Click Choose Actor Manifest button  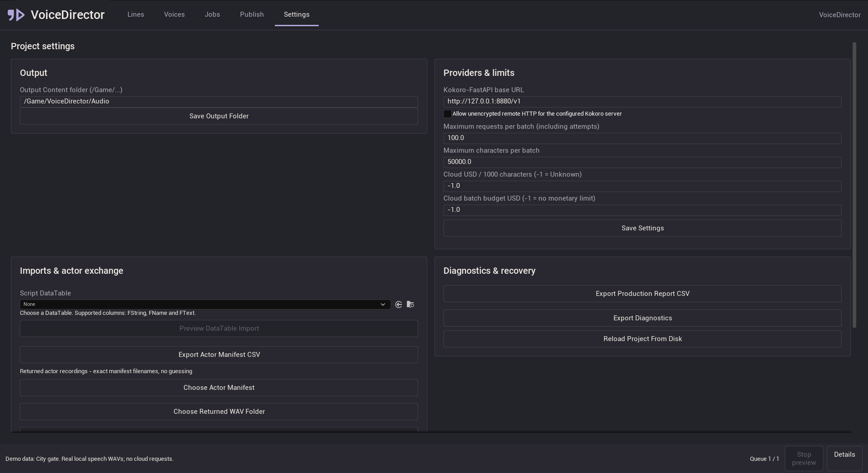(219, 388)
